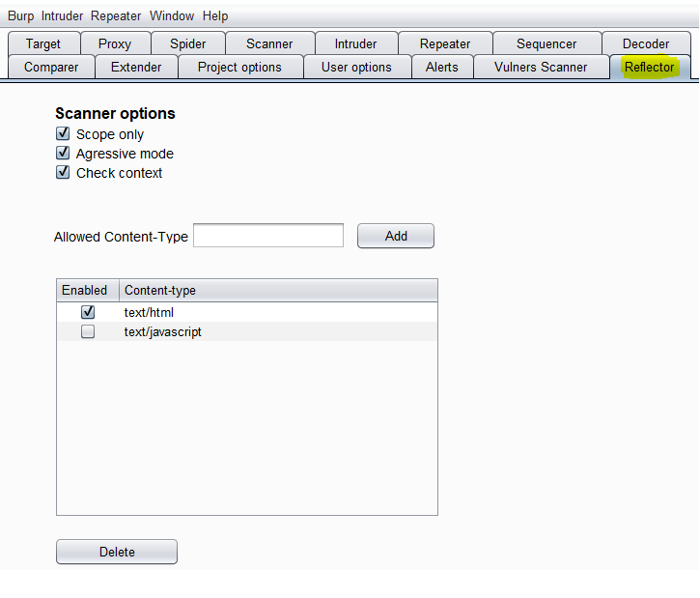Open the Burp menu
Screen dimensions: 700x598
click(20, 16)
